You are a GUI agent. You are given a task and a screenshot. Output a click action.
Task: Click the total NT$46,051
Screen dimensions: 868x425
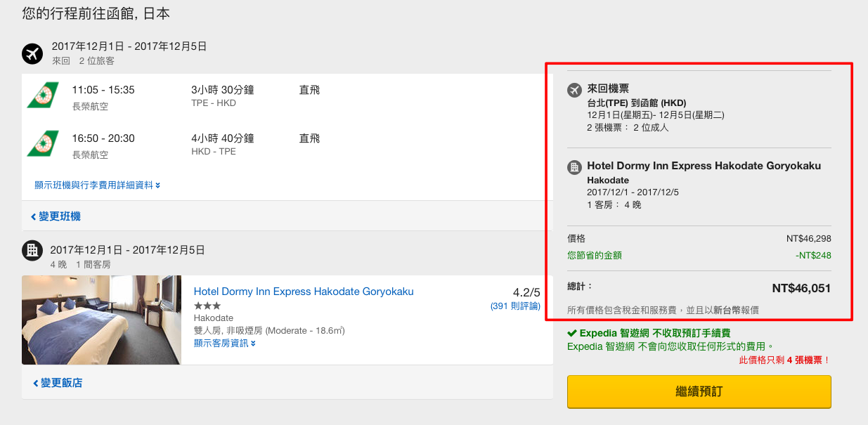801,288
